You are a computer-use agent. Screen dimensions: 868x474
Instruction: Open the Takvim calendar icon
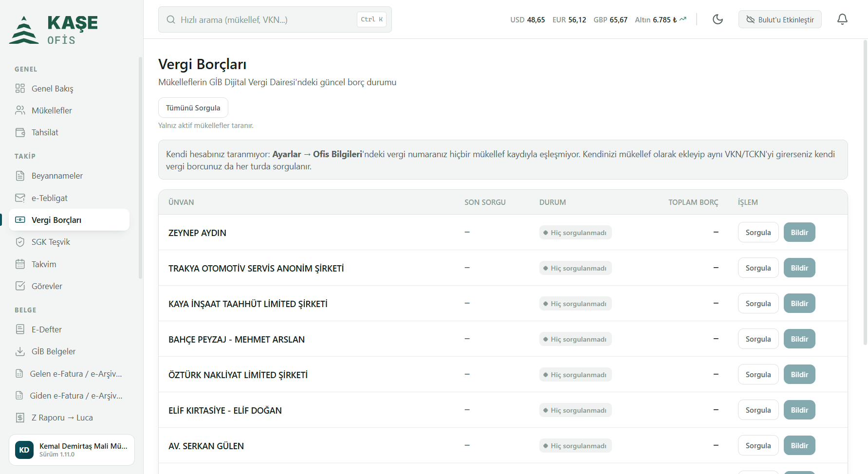coord(20,264)
